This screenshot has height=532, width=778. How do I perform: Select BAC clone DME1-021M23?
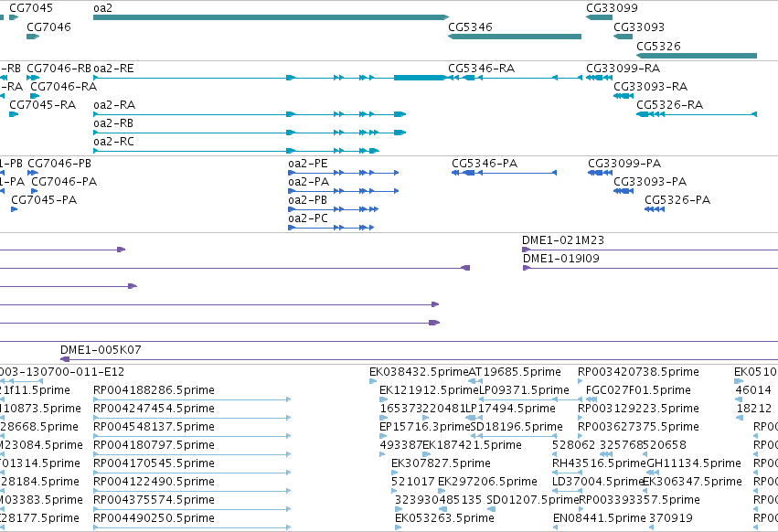coord(563,240)
